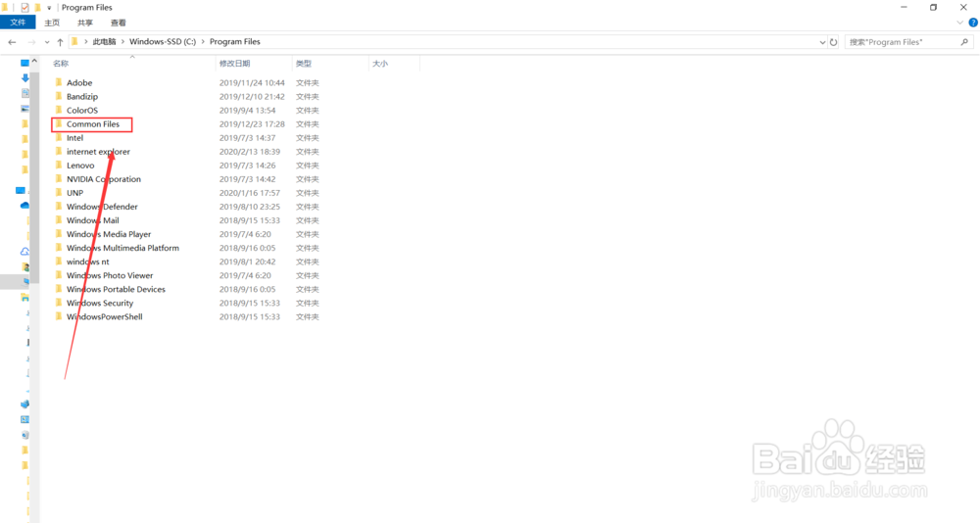Refresh the Program Files folder view
980x523 pixels.
click(x=833, y=42)
